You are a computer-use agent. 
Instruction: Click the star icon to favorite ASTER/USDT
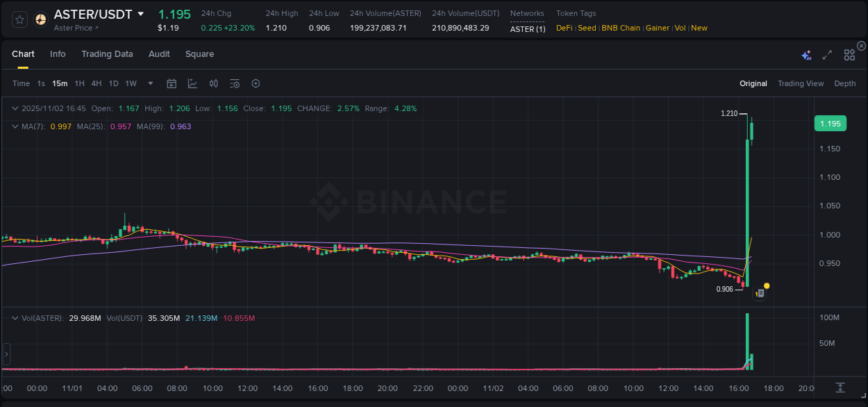pos(18,19)
